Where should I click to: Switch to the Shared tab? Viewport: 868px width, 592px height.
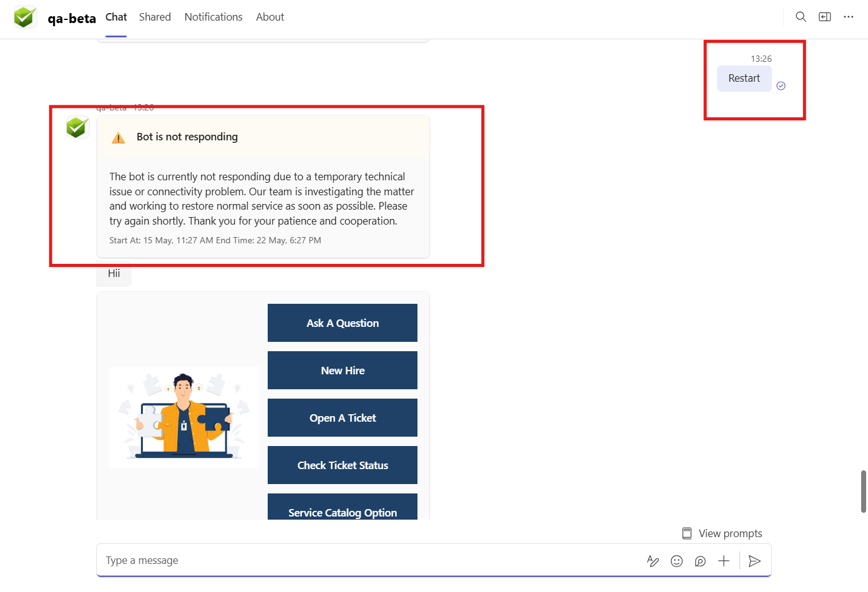(x=155, y=17)
